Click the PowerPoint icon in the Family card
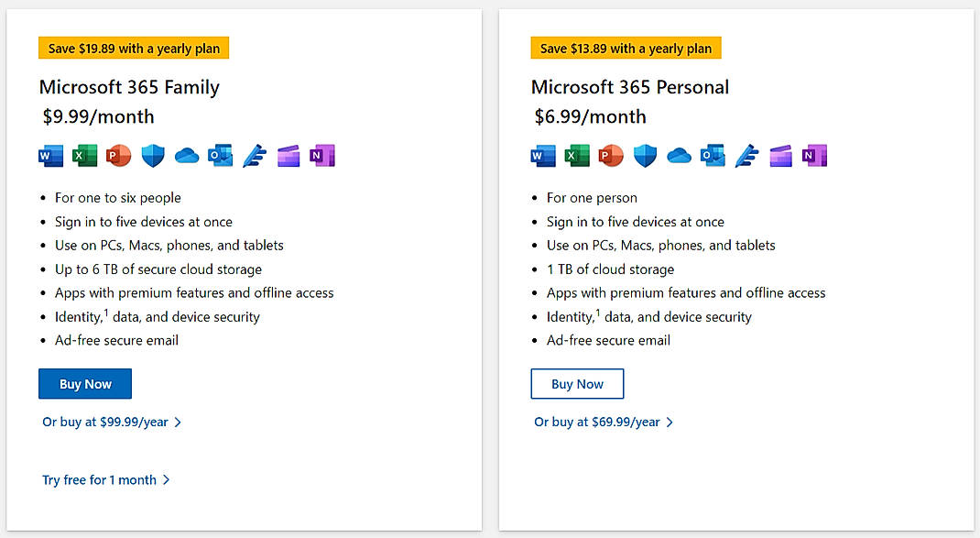Image resolution: width=980 pixels, height=538 pixels. coord(118,156)
